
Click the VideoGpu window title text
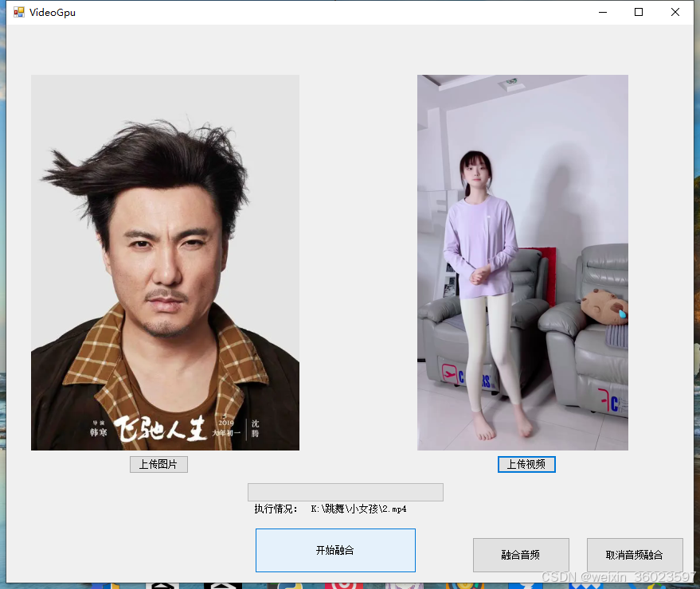coord(53,13)
